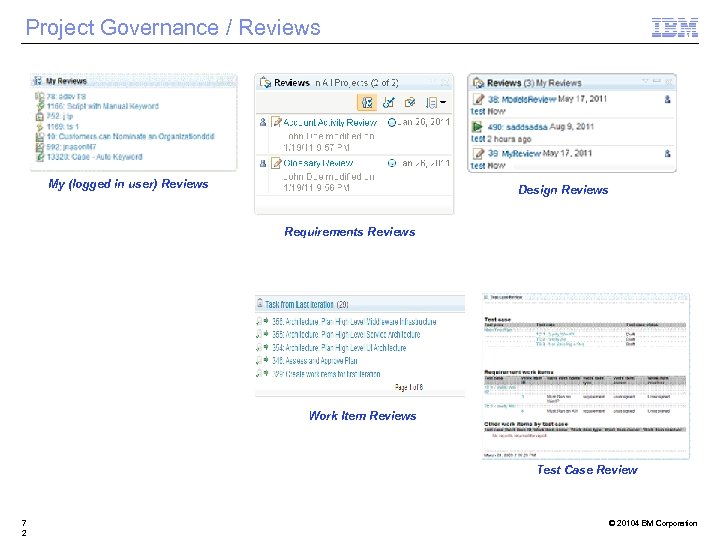Open the 'Task from Last Iteration (29)' header link
The height and width of the screenshot is (540, 720).
[306, 304]
